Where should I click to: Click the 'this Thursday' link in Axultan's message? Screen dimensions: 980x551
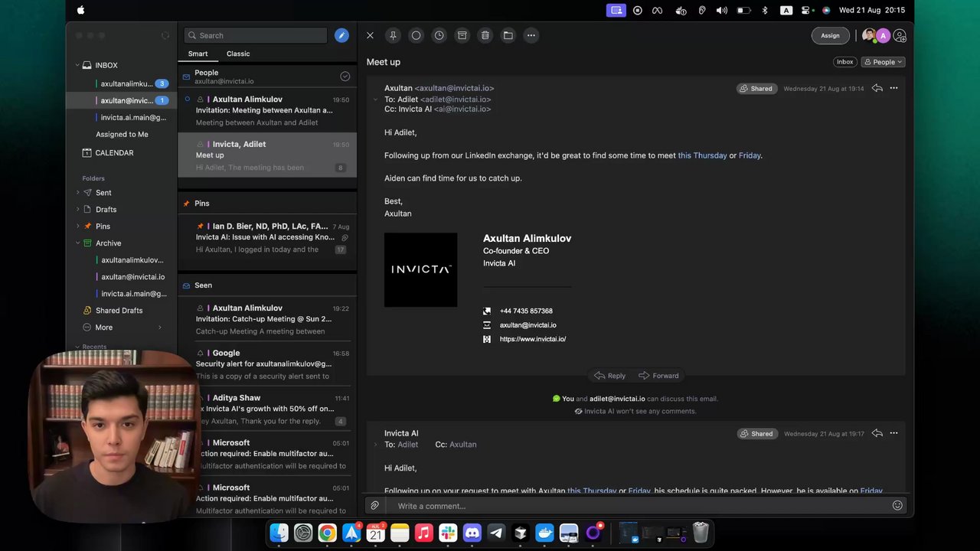point(702,155)
